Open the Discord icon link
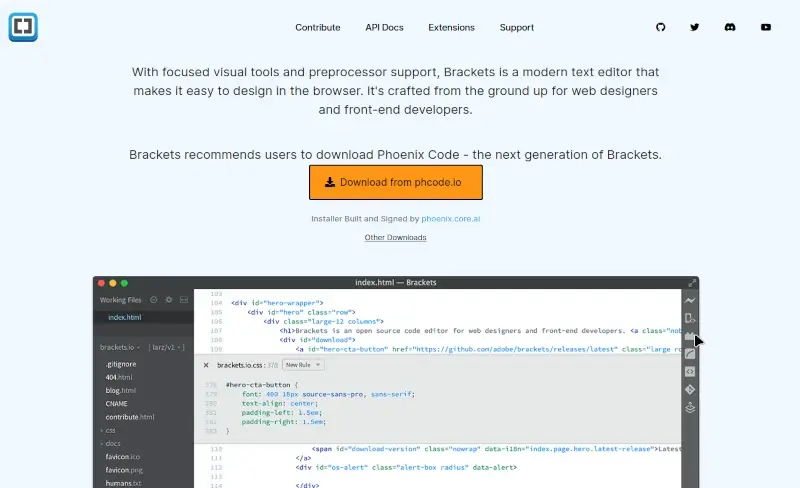The height and width of the screenshot is (488, 800). [x=730, y=28]
